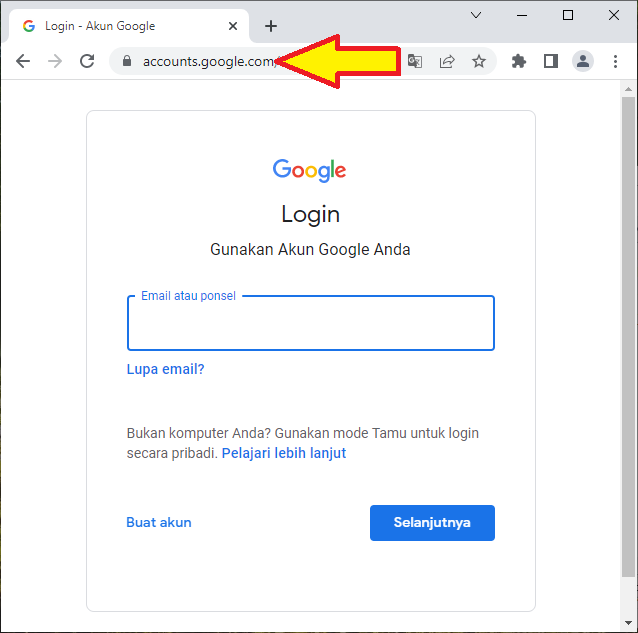Click the padlock site info icon

(x=127, y=61)
